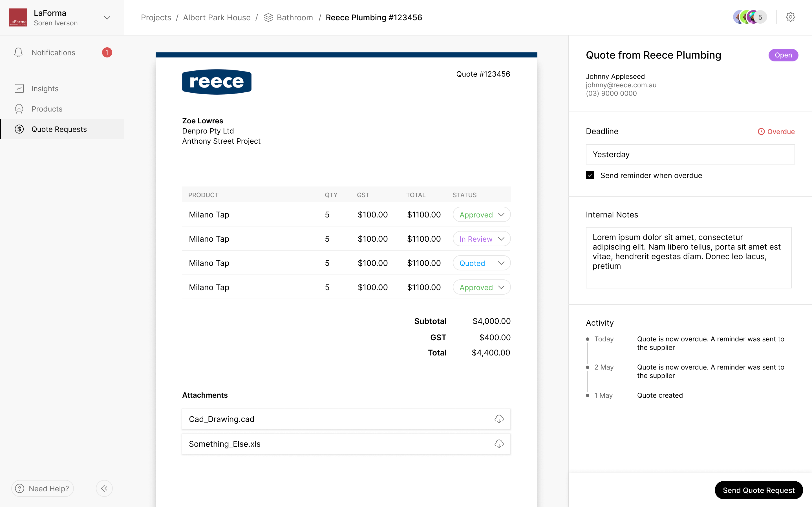The height and width of the screenshot is (507, 812).
Task: Open first Milano Tap Approved dropdown
Action: pyautogui.click(x=482, y=215)
